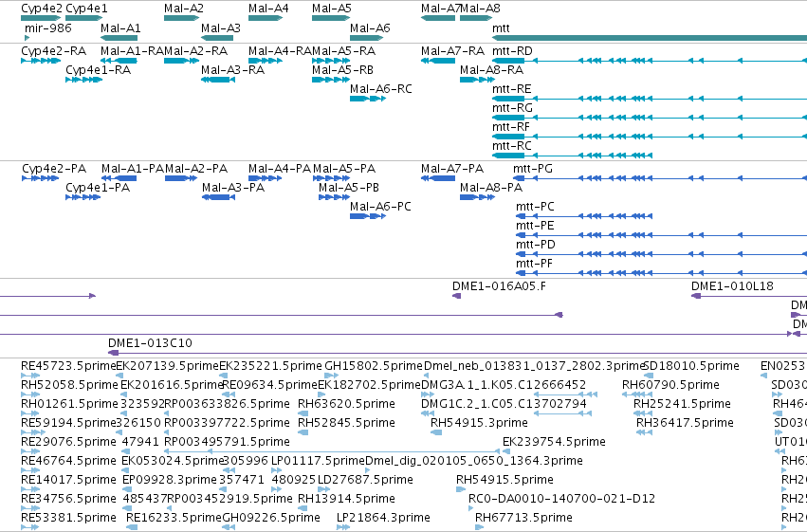
Task: Click transcript Mal-A5-RB
Action: pos(331,80)
